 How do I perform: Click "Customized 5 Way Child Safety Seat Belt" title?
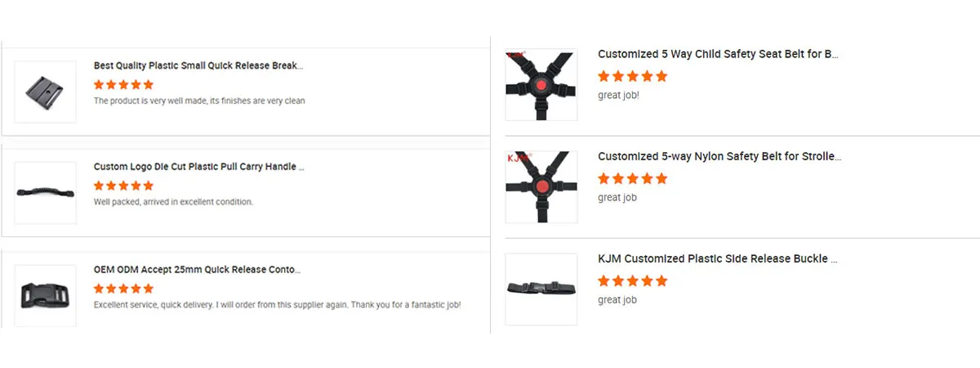[x=718, y=55]
